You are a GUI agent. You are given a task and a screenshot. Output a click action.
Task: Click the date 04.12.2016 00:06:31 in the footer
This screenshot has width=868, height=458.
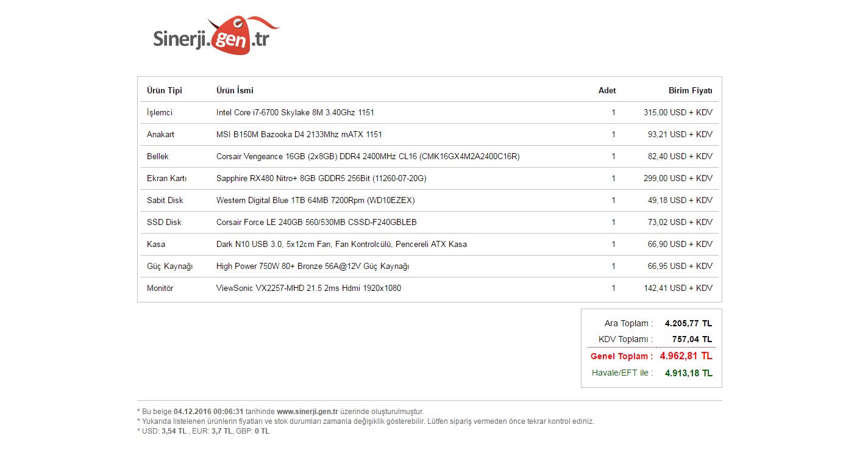208,412
